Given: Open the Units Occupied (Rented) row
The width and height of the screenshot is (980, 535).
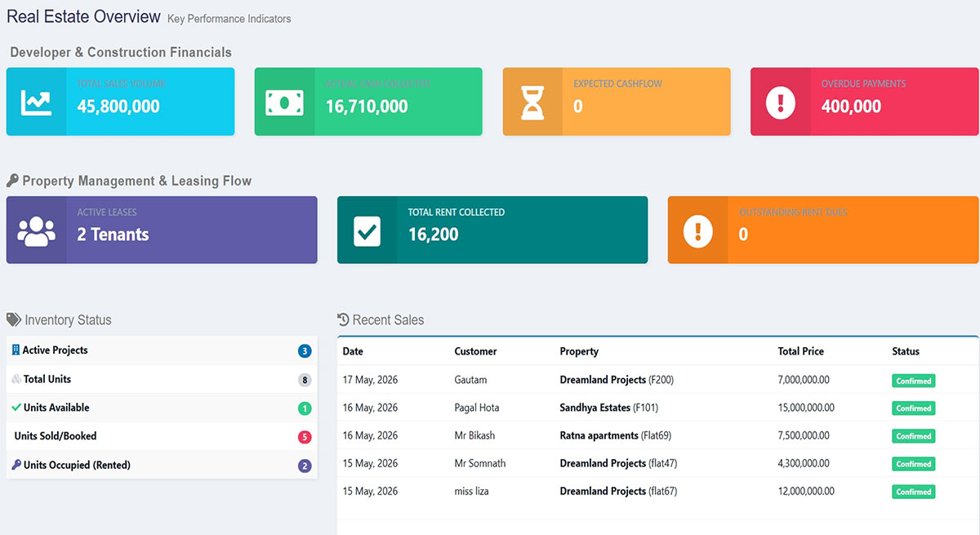Looking at the screenshot, I should pos(162,465).
